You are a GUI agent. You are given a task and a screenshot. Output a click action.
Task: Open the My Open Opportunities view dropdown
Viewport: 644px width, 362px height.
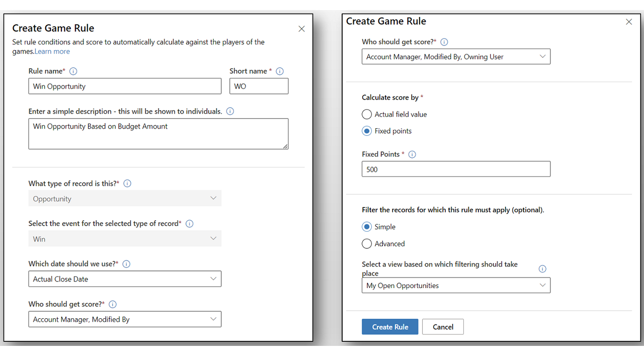point(456,286)
